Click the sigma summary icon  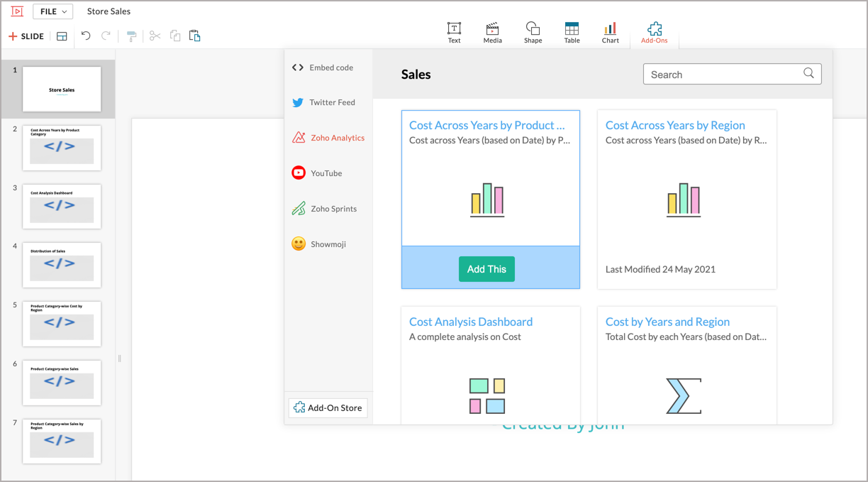tap(684, 396)
